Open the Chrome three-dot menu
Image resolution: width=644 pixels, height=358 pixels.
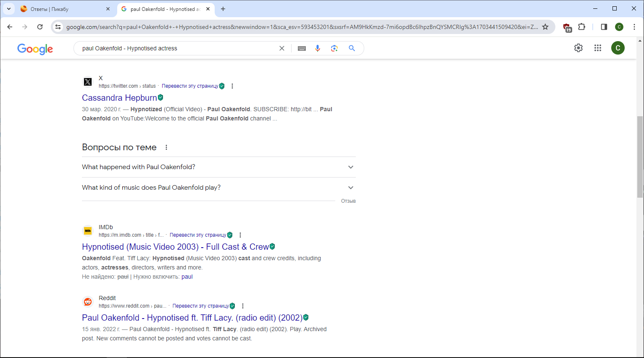click(634, 27)
